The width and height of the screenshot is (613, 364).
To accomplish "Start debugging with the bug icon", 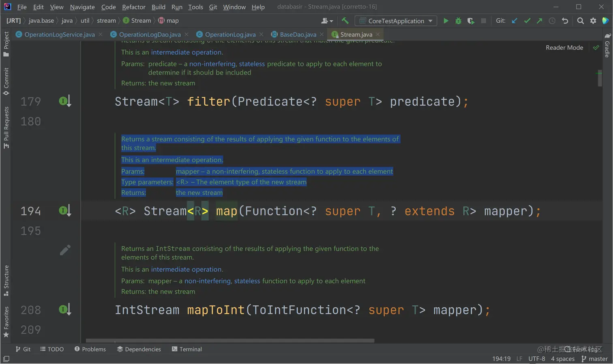I will [458, 21].
